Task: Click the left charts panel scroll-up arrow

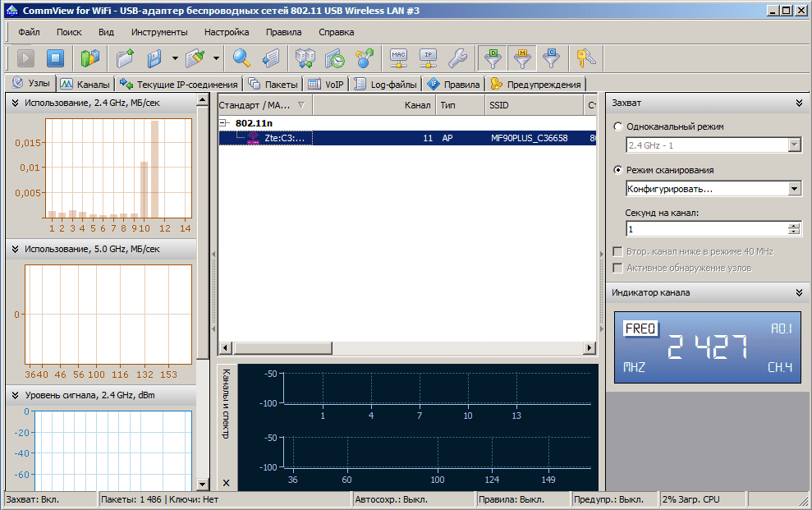Action: coord(203,99)
